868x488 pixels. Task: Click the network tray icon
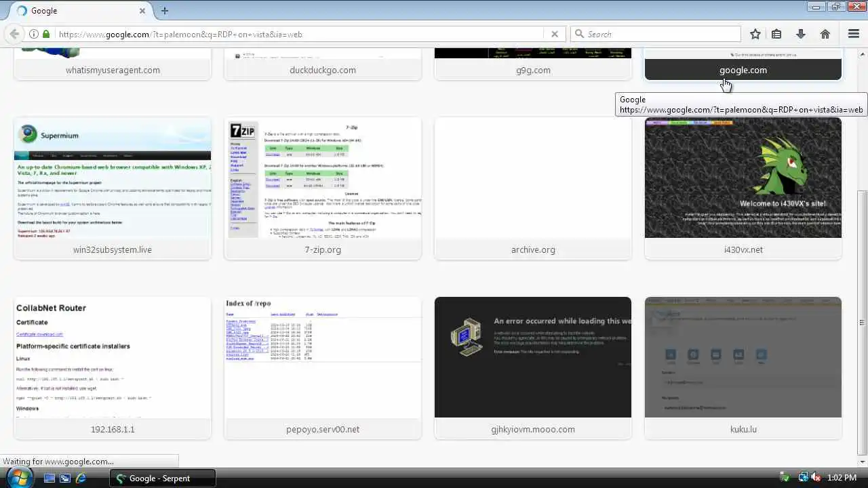803,478
